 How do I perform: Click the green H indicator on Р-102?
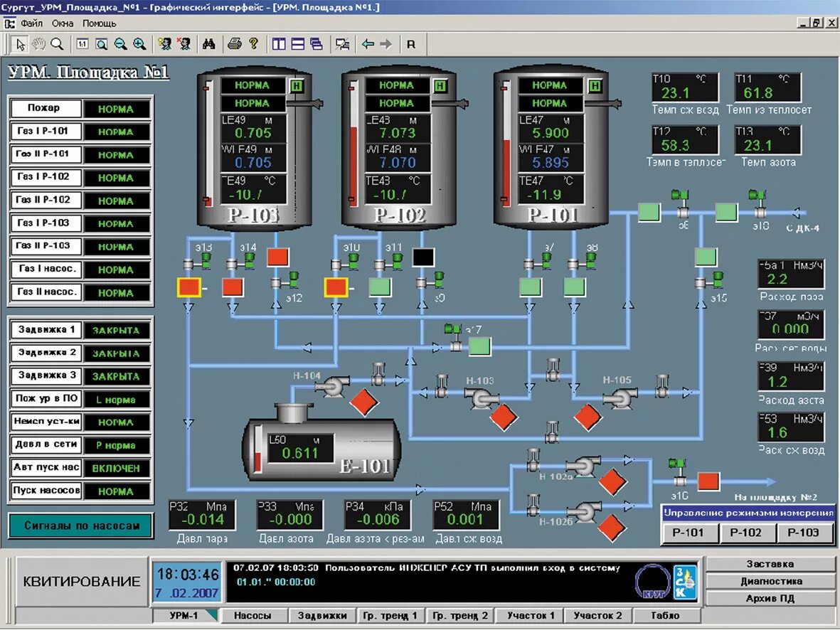tap(440, 86)
